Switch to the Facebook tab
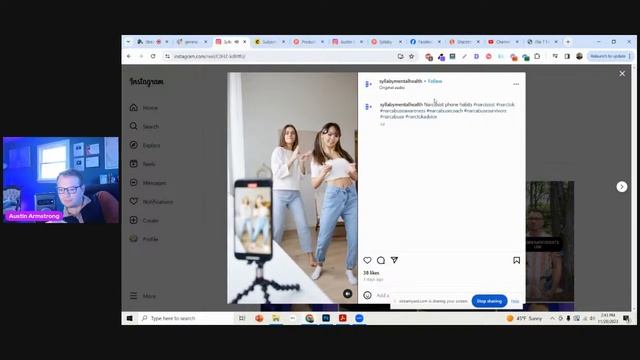Viewport: 640px width, 360px height. point(425,42)
